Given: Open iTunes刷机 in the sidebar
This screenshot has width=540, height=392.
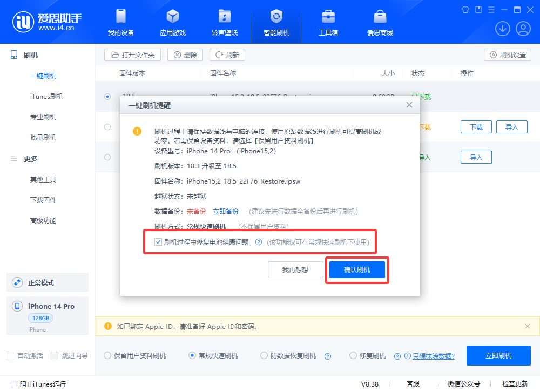Looking at the screenshot, I should click(x=46, y=97).
